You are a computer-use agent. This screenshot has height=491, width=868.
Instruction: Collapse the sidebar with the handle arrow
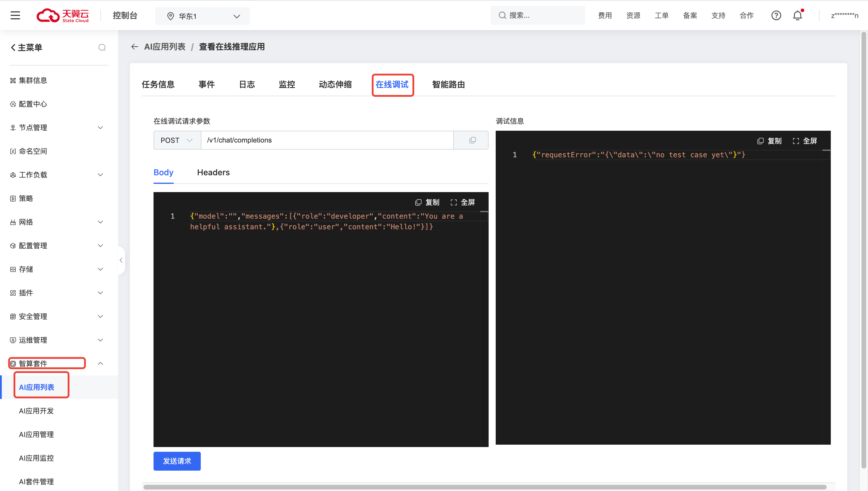[x=121, y=260]
